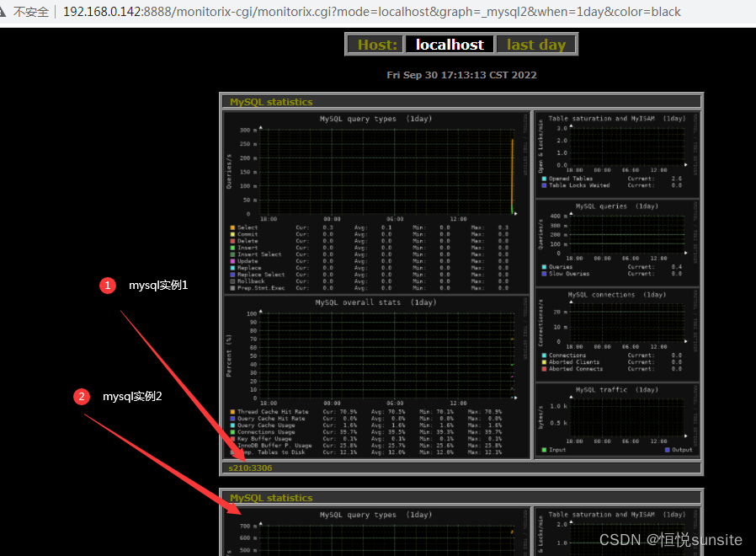This screenshot has width=756, height=556.
Task: Click the 'Aborted Clients' legend label
Action: click(574, 362)
